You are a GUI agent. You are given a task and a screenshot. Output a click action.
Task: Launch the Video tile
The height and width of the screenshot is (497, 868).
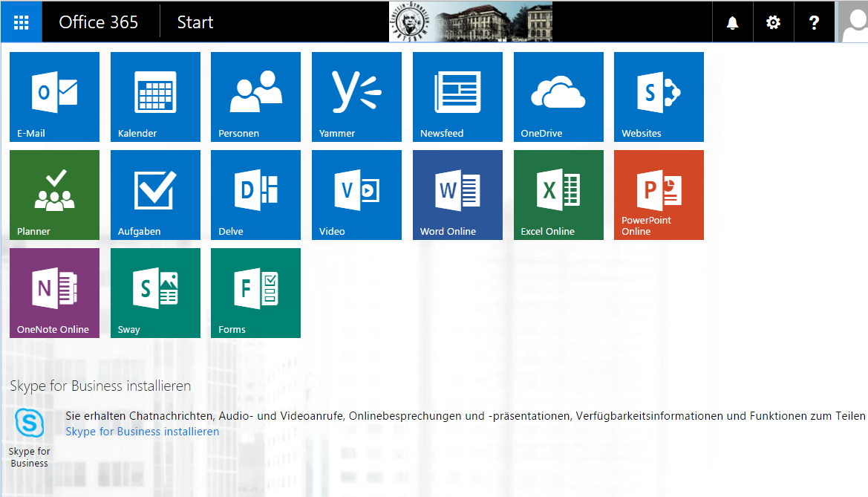pos(356,195)
